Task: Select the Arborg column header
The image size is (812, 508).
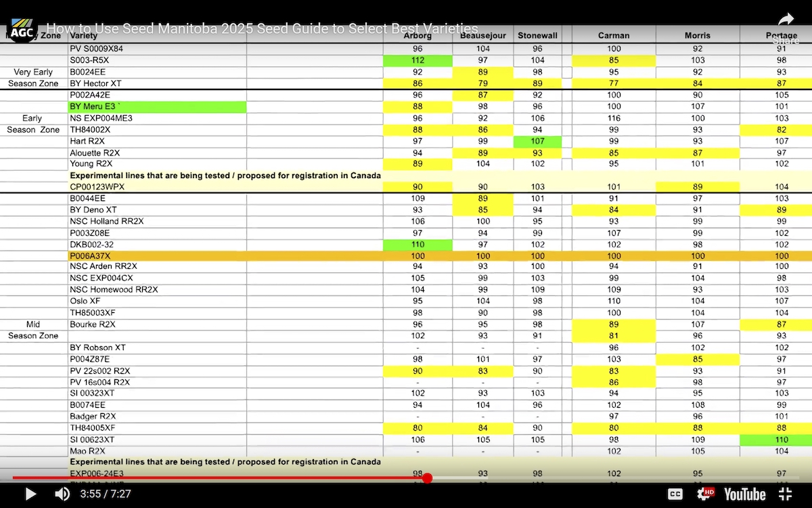Action: pyautogui.click(x=418, y=35)
